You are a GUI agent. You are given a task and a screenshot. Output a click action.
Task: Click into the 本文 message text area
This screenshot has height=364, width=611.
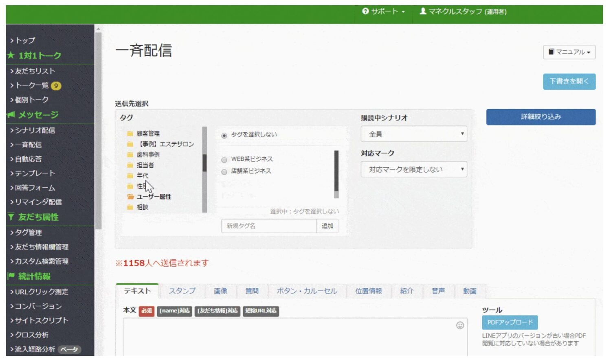tap(295, 337)
